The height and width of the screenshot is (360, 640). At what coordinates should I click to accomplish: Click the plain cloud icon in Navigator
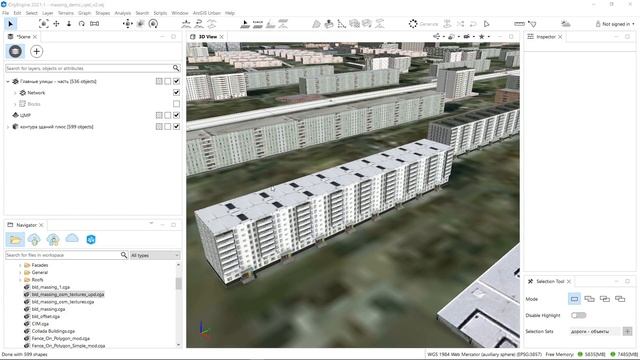[72, 238]
